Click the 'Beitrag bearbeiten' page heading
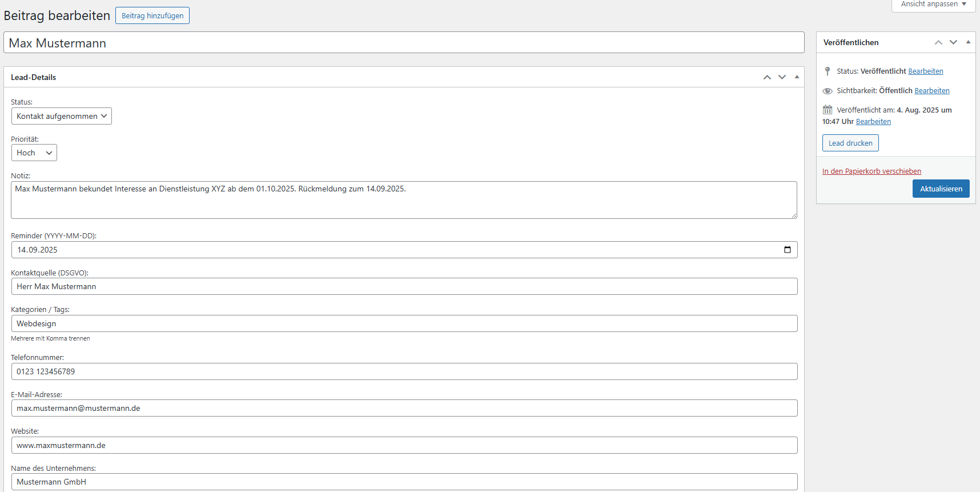980x492 pixels. click(x=57, y=15)
